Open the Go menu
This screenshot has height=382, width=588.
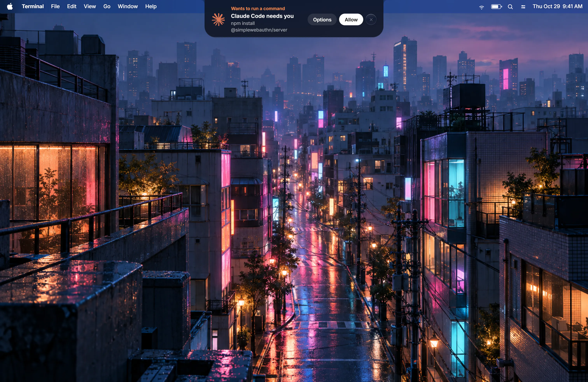107,6
